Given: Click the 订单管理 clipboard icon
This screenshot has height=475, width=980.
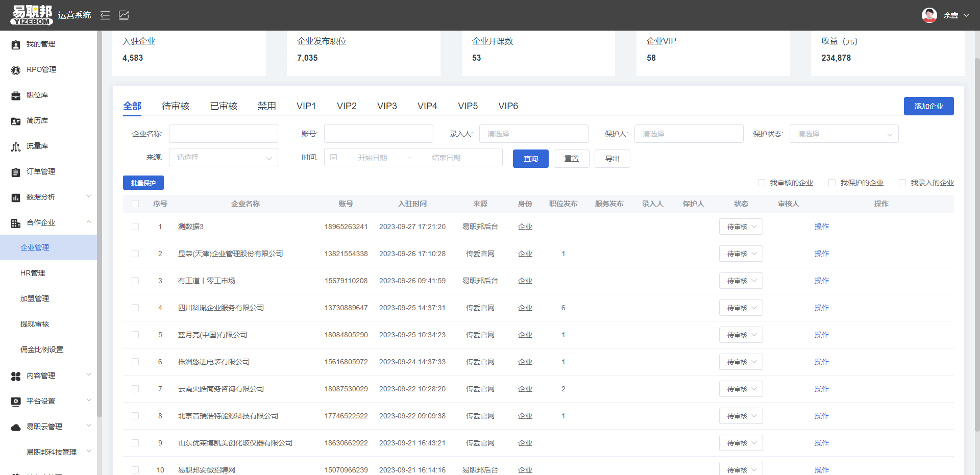Looking at the screenshot, I should [16, 172].
